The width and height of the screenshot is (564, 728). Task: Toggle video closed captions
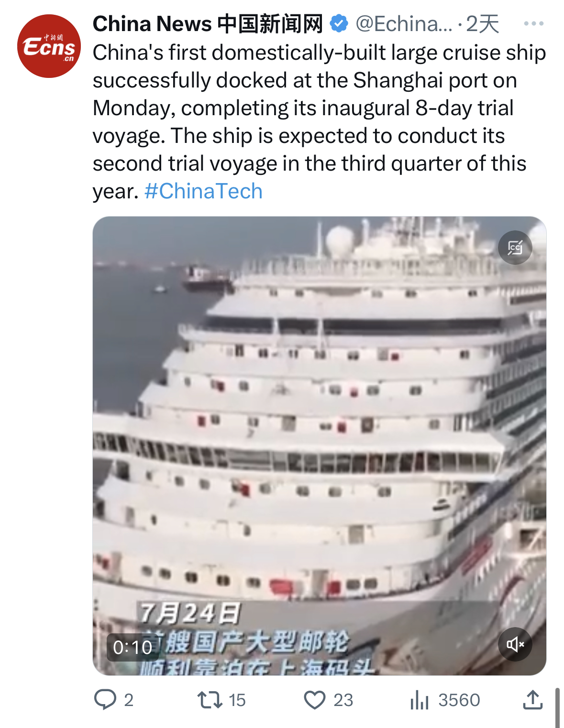[x=515, y=248]
